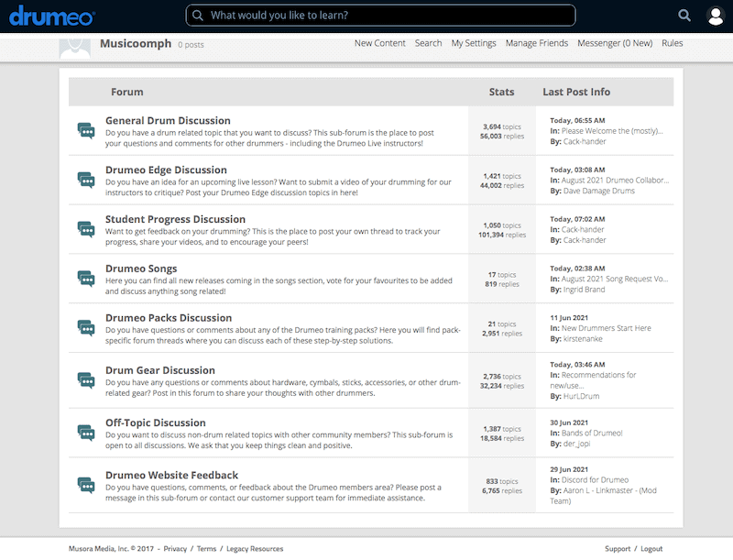Click the General Drum Discussion chat icon
Screen dimensions: 733x560
(x=86, y=130)
